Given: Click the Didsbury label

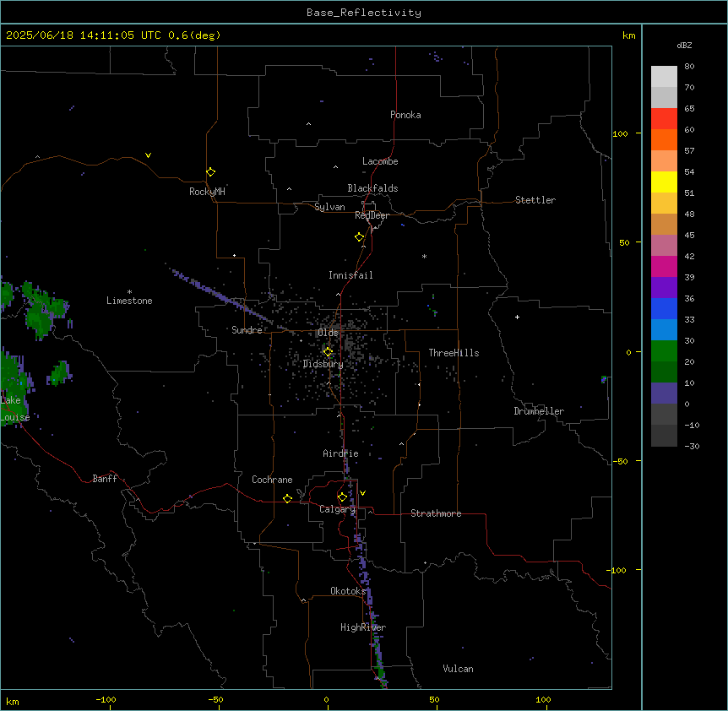Looking at the screenshot, I should pos(323,364).
